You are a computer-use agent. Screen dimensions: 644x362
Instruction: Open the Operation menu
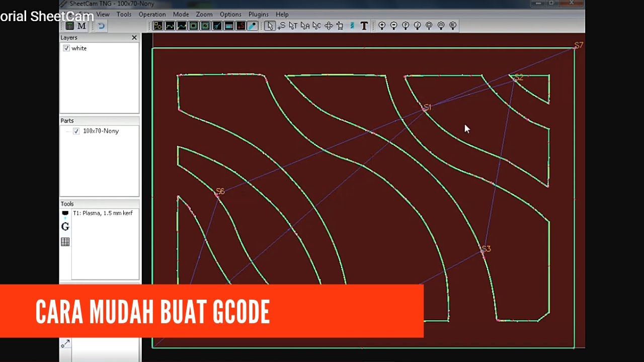152,14
